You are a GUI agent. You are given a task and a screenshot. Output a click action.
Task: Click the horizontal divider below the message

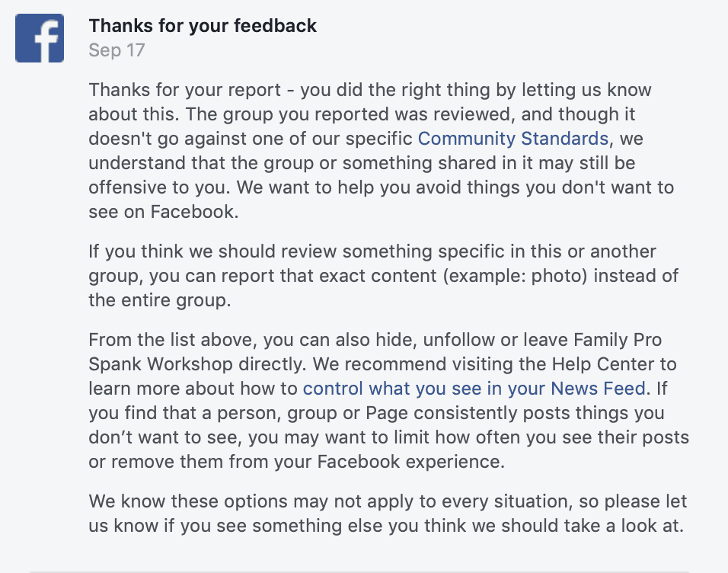pyautogui.click(x=360, y=572)
